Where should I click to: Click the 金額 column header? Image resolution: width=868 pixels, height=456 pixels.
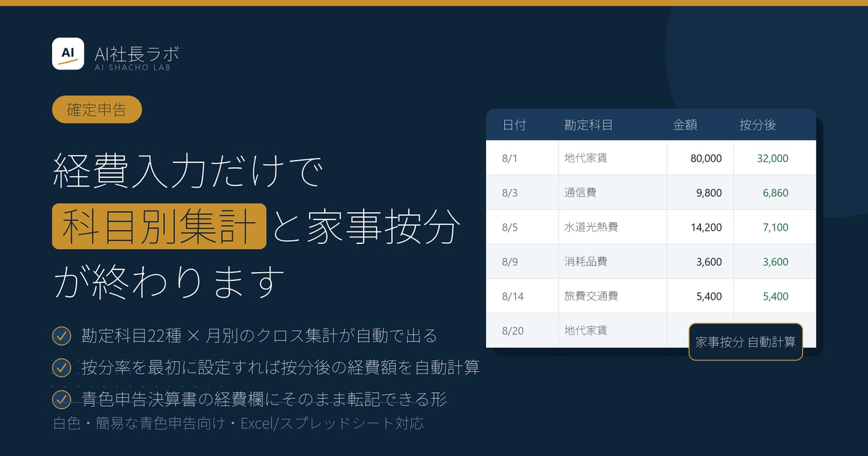coord(685,125)
